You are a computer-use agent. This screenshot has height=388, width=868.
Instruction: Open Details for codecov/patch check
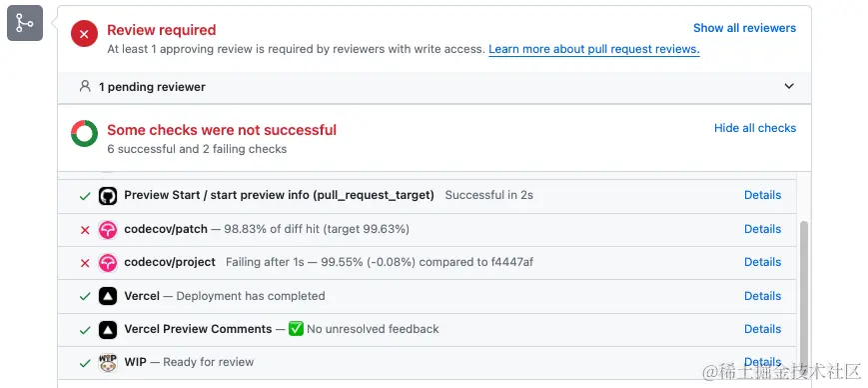coord(762,229)
